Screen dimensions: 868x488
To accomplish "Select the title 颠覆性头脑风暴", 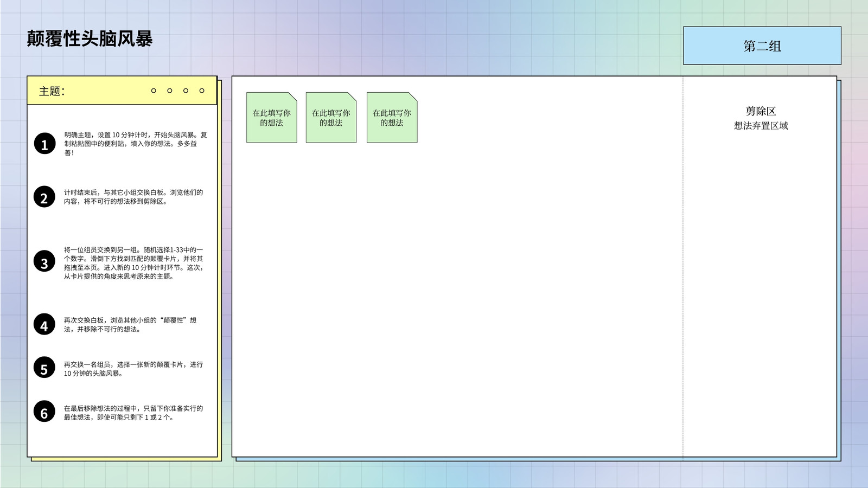I will 90,39.
